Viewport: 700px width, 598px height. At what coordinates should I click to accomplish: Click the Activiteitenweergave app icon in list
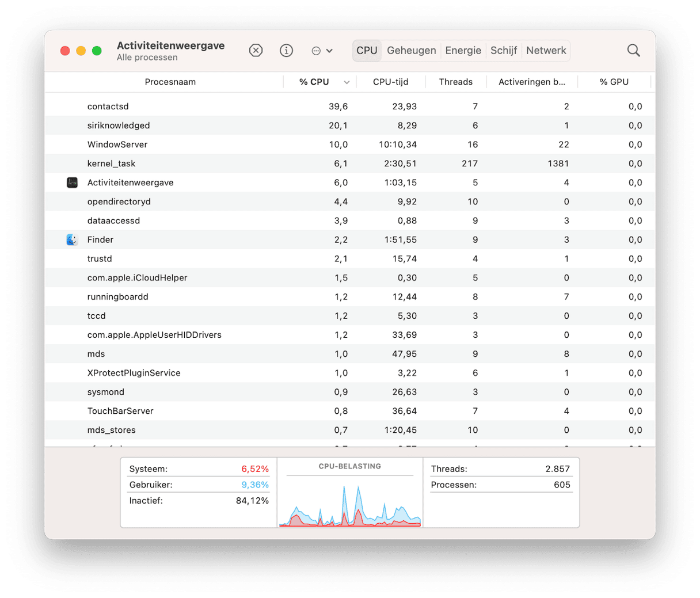click(x=72, y=182)
